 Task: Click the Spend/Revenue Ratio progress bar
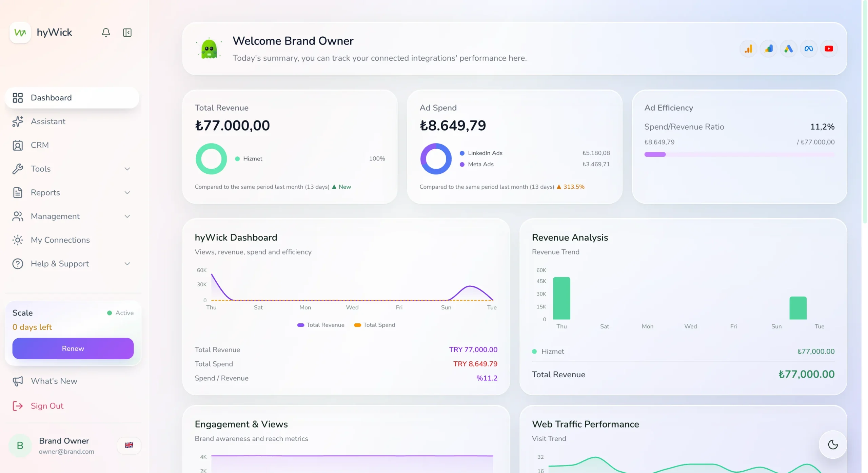pyautogui.click(x=739, y=154)
